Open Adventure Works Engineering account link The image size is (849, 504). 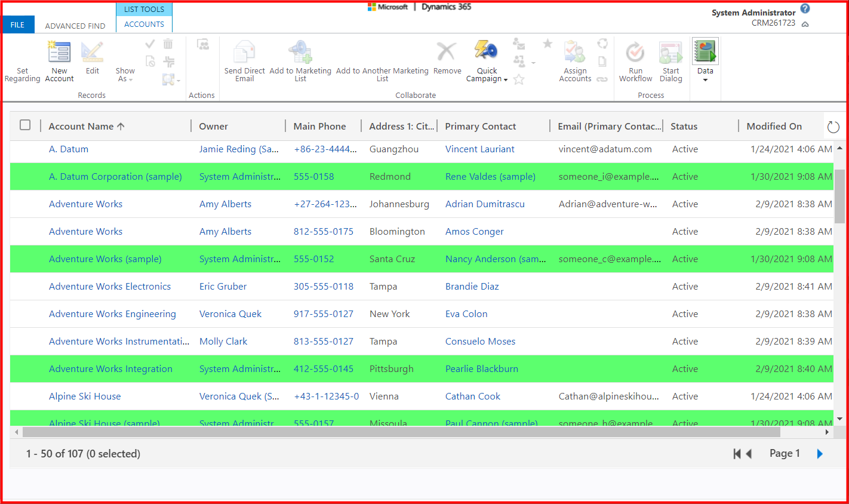[x=112, y=314]
